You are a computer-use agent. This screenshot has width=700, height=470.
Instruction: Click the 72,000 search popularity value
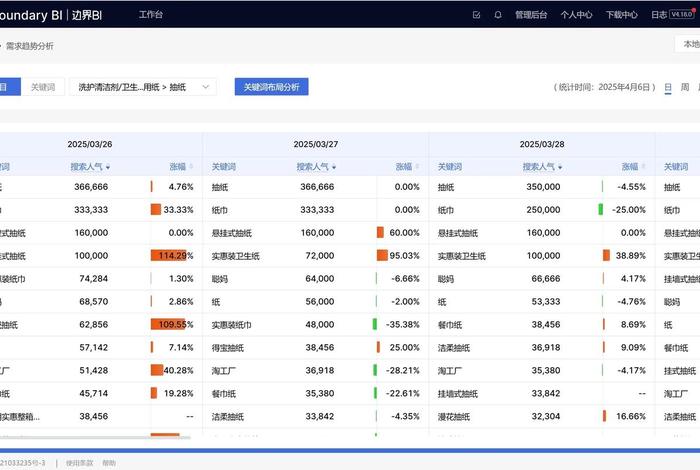[x=320, y=256]
